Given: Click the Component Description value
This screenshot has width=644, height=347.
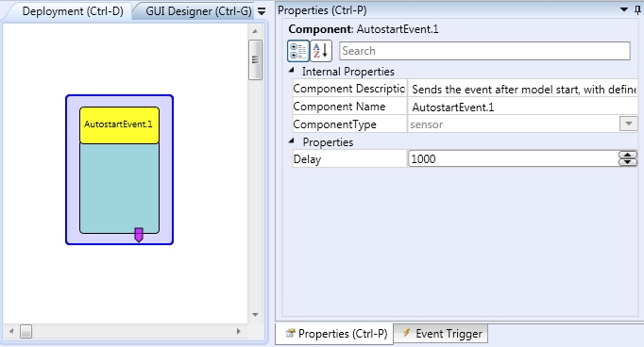Looking at the screenshot, I should pyautogui.click(x=522, y=89).
